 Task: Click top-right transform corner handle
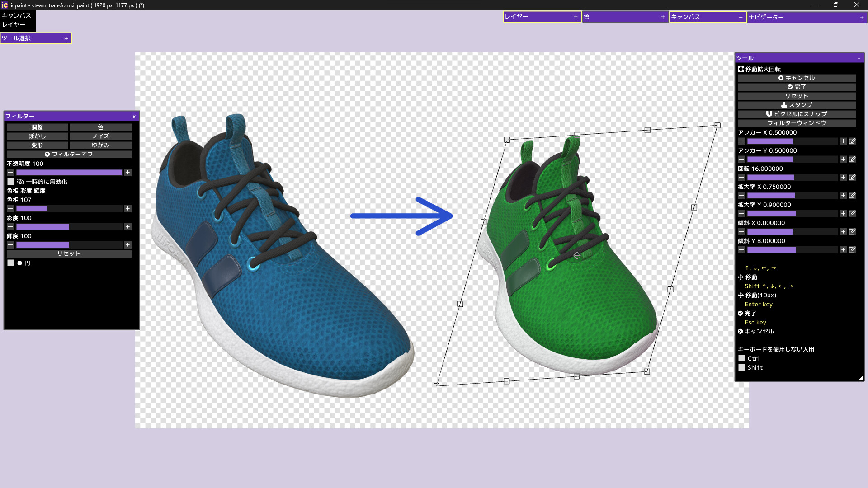717,125
